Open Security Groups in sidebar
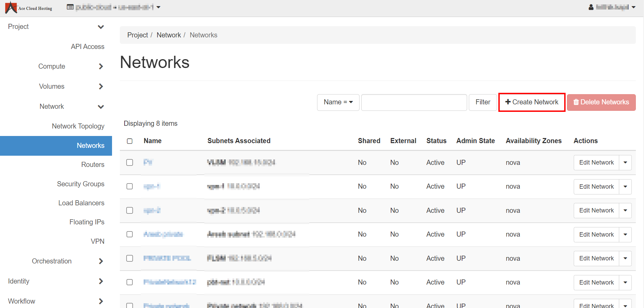The height and width of the screenshot is (308, 644). click(x=80, y=184)
